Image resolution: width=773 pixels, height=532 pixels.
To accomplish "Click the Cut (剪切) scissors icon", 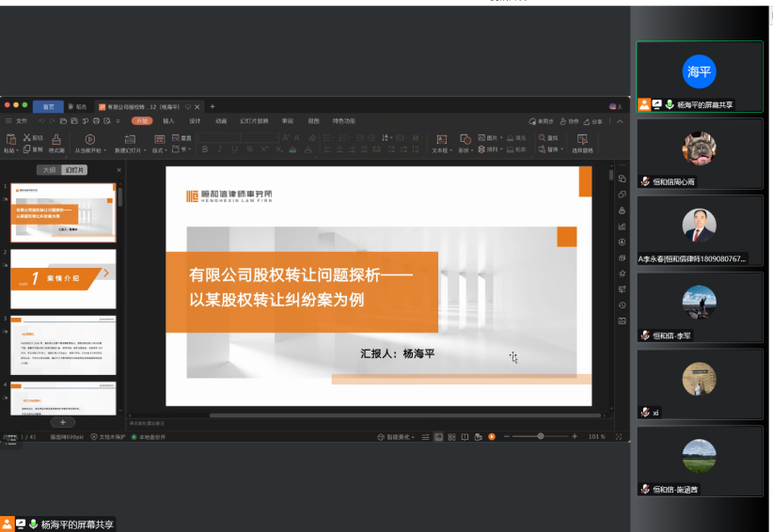I will 27,137.
